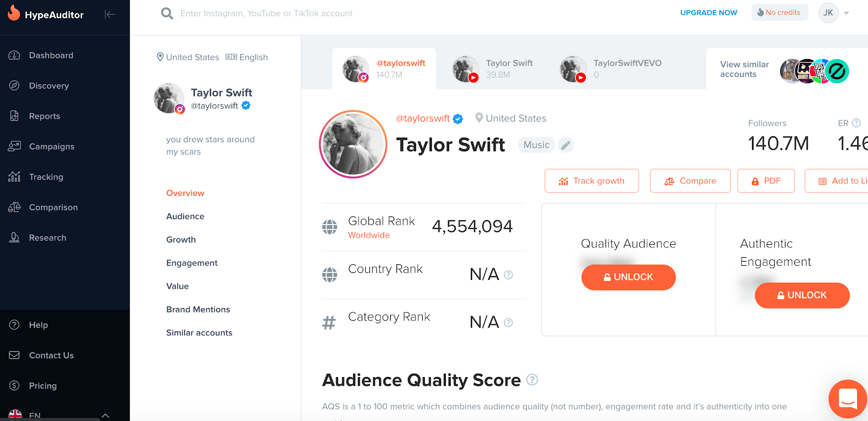
Task: Open View similar accounts
Action: pos(744,69)
